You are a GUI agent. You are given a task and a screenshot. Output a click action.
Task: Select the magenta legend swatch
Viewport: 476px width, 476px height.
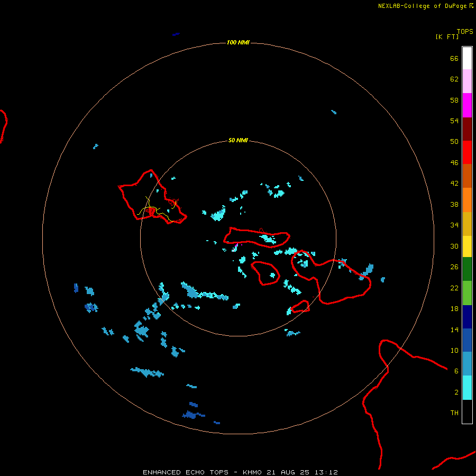tap(467, 105)
